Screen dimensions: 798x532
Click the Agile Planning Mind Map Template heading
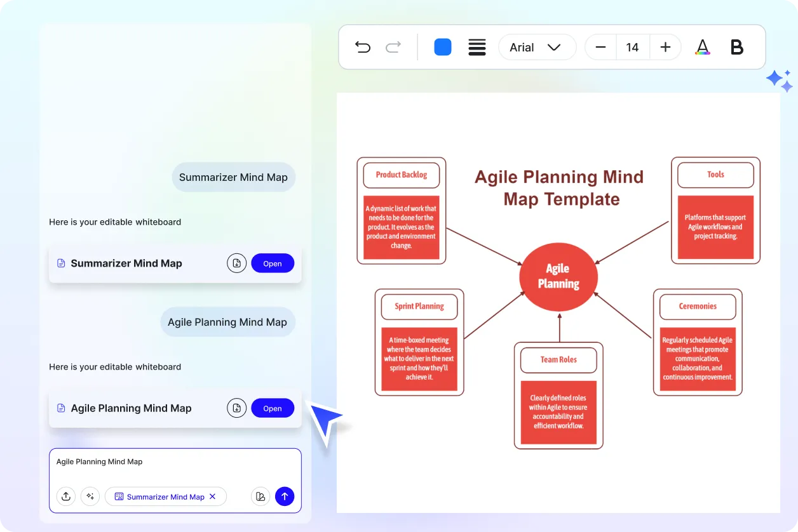tap(559, 188)
